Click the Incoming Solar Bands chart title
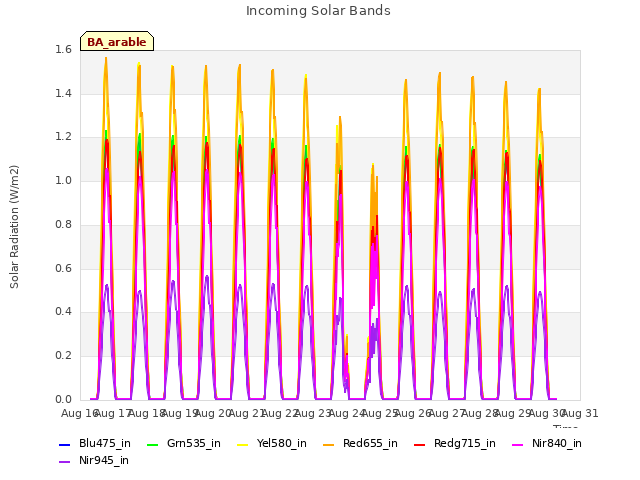The height and width of the screenshot is (480, 640). tap(318, 11)
